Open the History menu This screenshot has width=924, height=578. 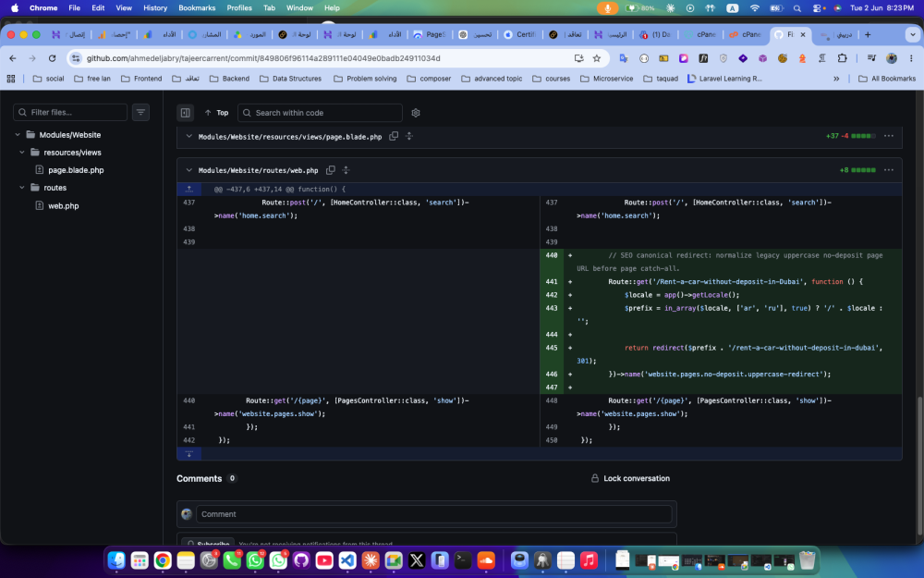(x=155, y=8)
